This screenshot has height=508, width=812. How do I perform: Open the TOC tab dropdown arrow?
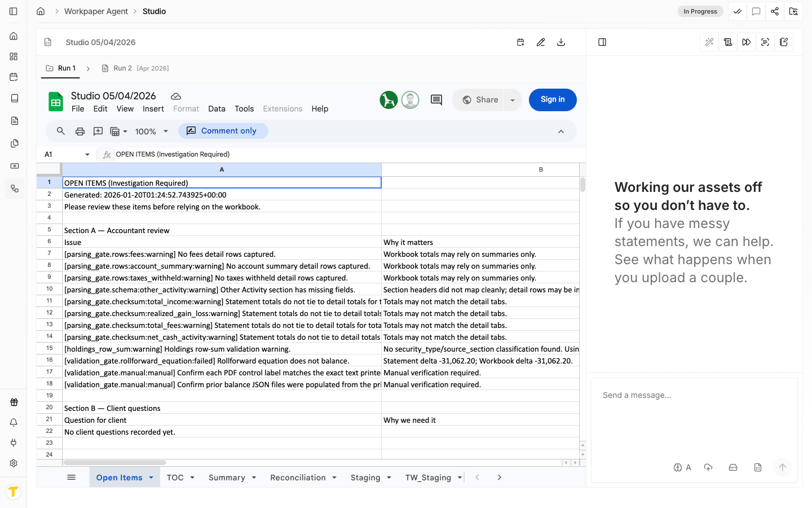192,478
